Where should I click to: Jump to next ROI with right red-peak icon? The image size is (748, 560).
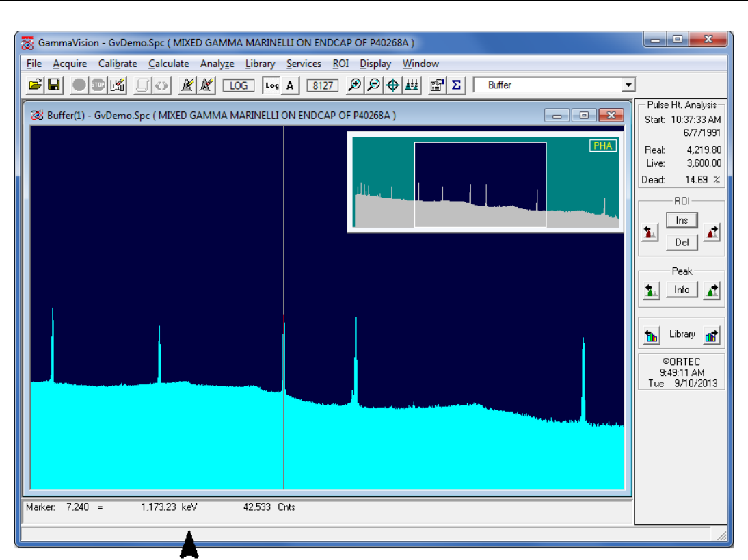click(x=712, y=232)
